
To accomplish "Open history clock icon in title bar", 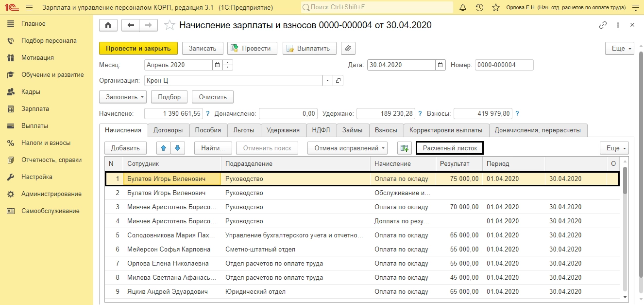I will pos(479,7).
